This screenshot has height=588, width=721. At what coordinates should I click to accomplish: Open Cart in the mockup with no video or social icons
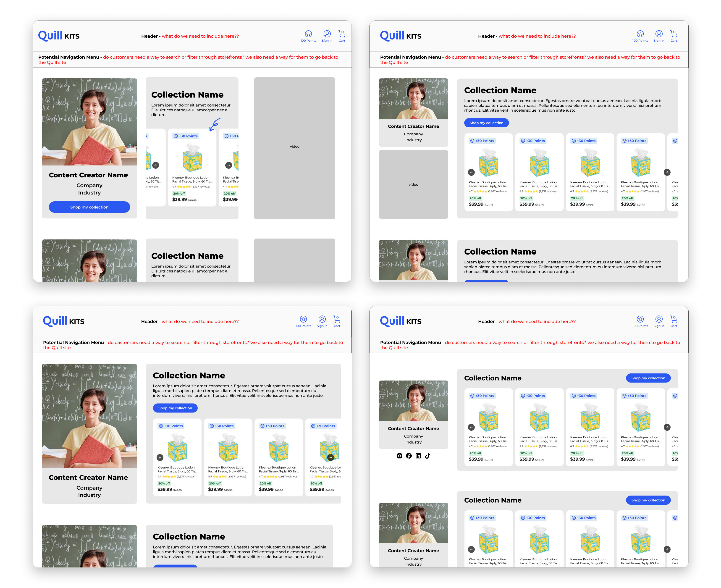point(337,321)
